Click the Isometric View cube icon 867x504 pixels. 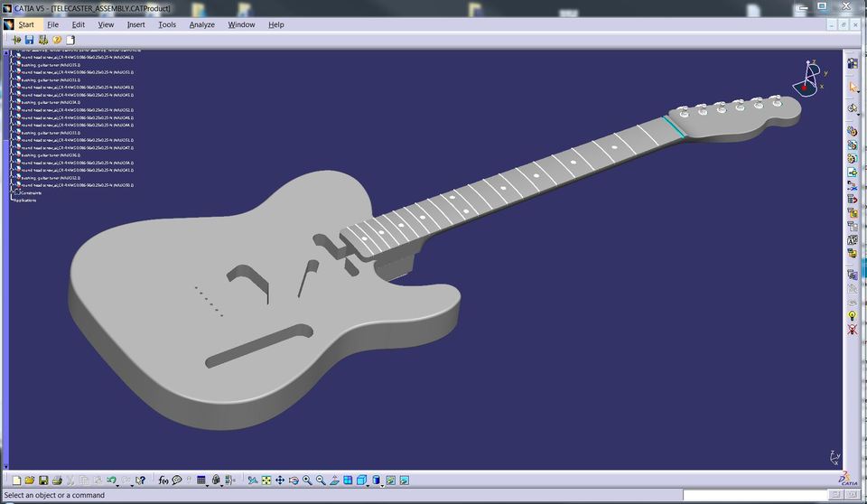(361, 481)
